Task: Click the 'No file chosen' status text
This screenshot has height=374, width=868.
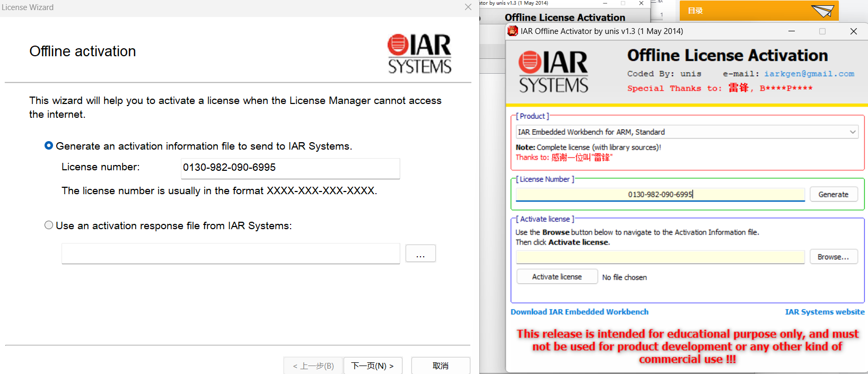Action: tap(625, 277)
